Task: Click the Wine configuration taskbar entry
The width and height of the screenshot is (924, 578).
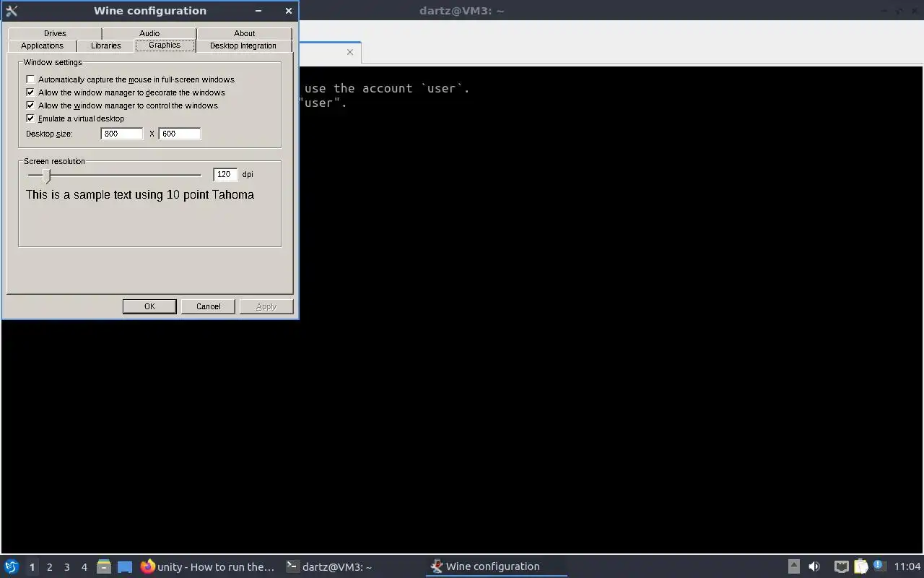Action: click(x=497, y=567)
